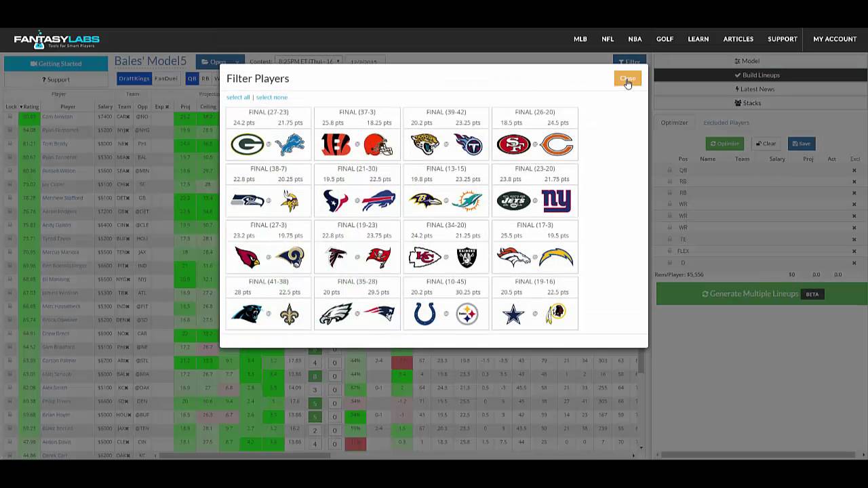
Task: Close the Filter Players dialog
Action: [x=627, y=79]
